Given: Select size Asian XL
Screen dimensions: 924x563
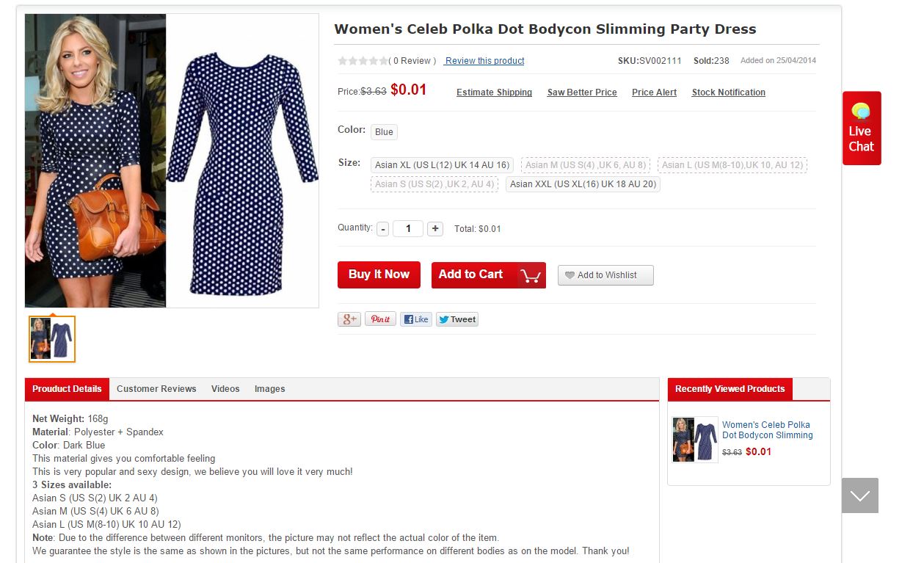Looking at the screenshot, I should 442,165.
